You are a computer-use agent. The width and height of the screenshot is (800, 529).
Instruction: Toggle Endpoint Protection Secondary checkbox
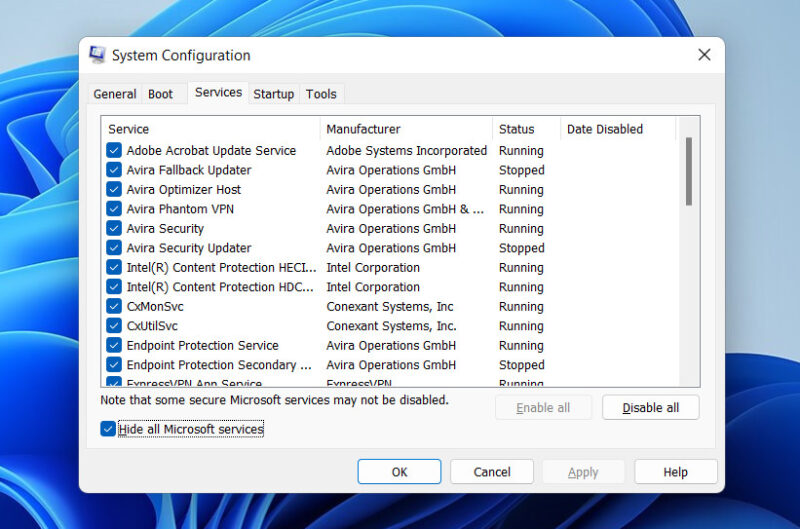(x=114, y=365)
